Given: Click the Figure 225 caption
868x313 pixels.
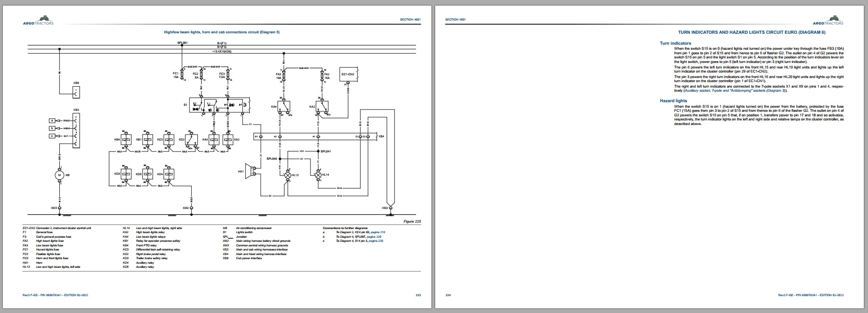Looking at the screenshot, I should pyautogui.click(x=412, y=221).
